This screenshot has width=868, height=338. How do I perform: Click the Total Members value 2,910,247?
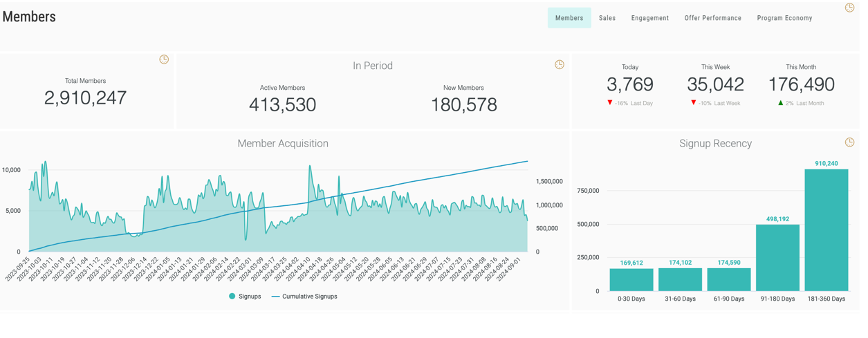tap(86, 98)
